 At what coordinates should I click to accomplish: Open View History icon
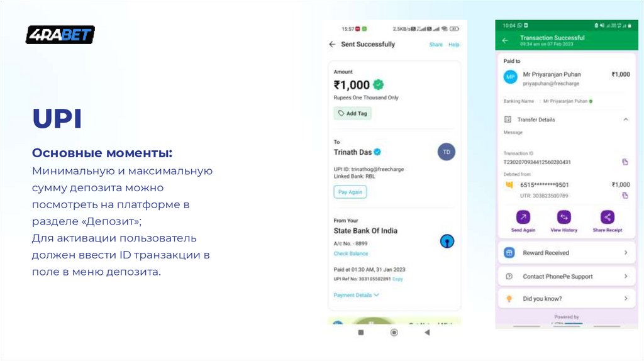(564, 218)
